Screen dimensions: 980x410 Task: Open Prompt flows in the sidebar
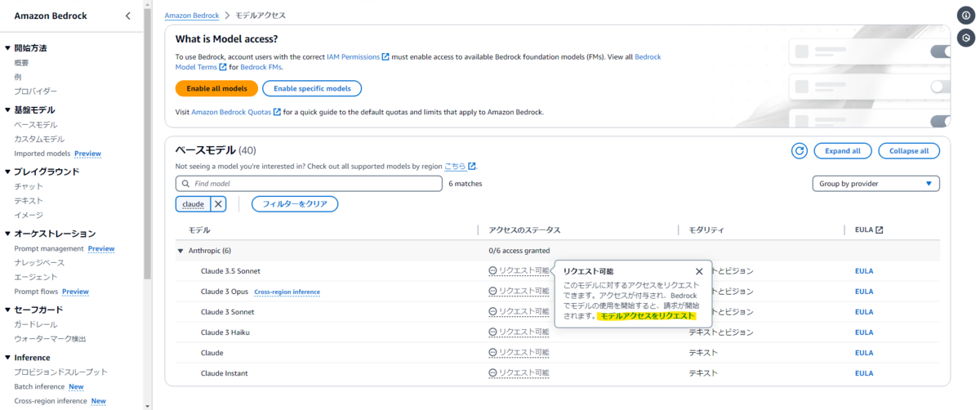pyautogui.click(x=37, y=292)
